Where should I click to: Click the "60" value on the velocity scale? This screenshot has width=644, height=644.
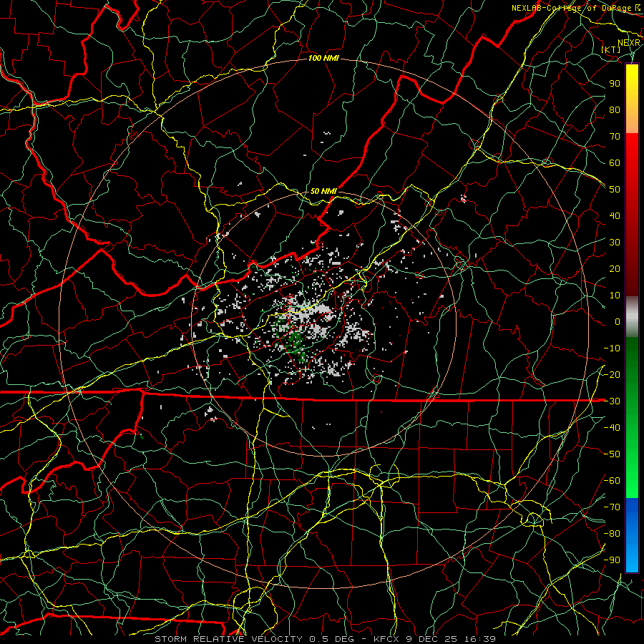point(615,162)
